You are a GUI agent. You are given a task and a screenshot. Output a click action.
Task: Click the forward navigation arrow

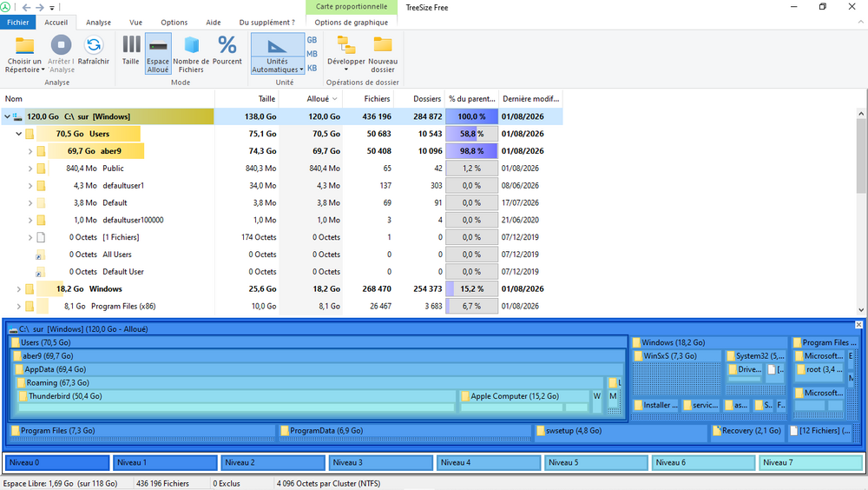tap(40, 7)
